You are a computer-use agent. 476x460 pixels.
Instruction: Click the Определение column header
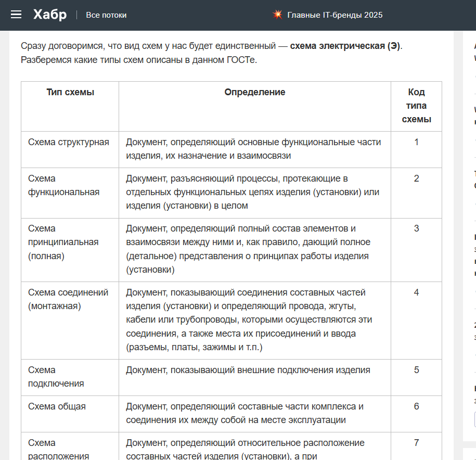[x=255, y=93]
